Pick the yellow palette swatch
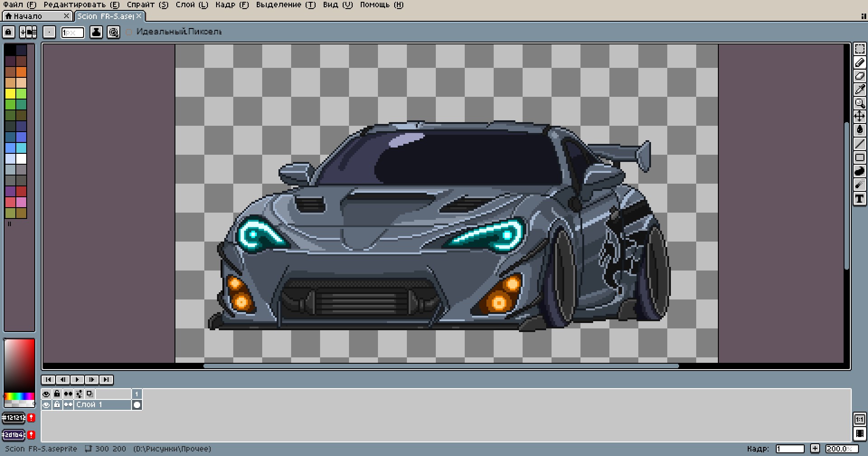The image size is (868, 456). tap(10, 94)
